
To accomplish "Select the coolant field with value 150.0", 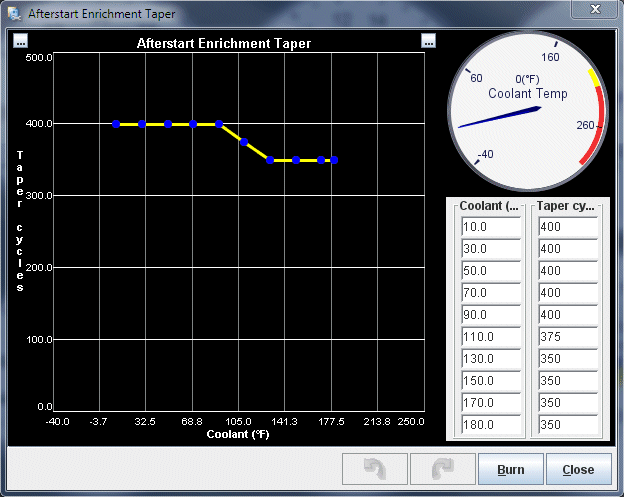I will (491, 381).
